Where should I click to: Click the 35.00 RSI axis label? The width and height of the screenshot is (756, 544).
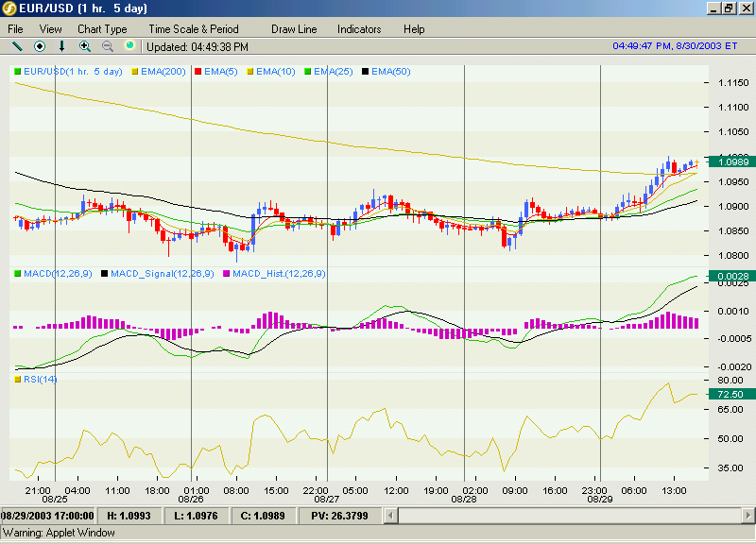tap(730, 467)
